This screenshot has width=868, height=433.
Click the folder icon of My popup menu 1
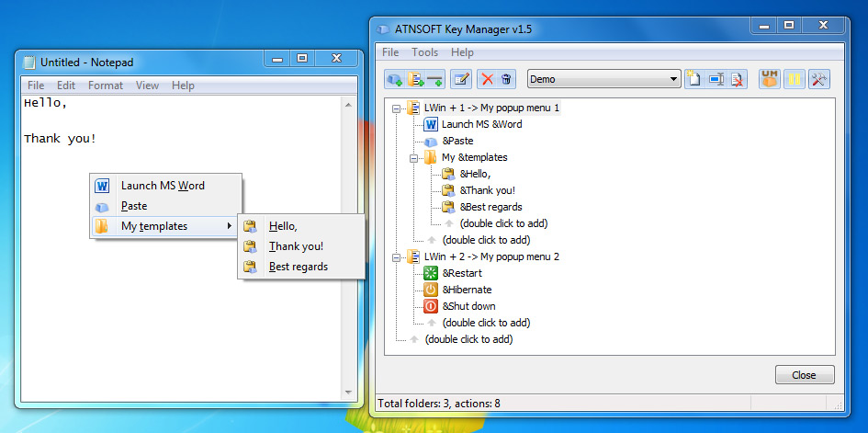click(413, 108)
